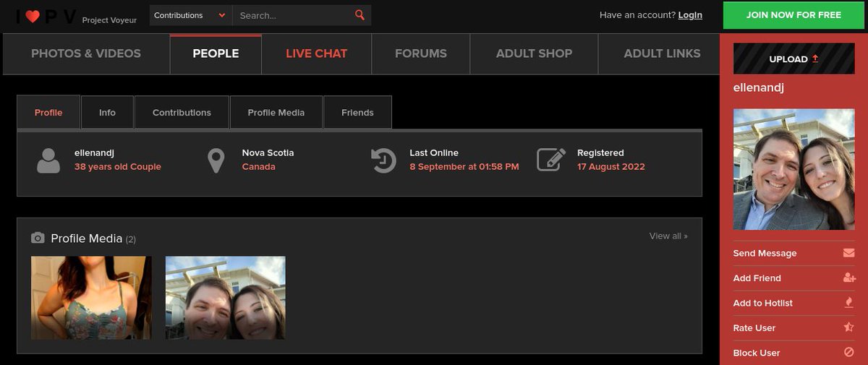Click the View all link
Screen dimensions: 868x365
(x=668, y=236)
